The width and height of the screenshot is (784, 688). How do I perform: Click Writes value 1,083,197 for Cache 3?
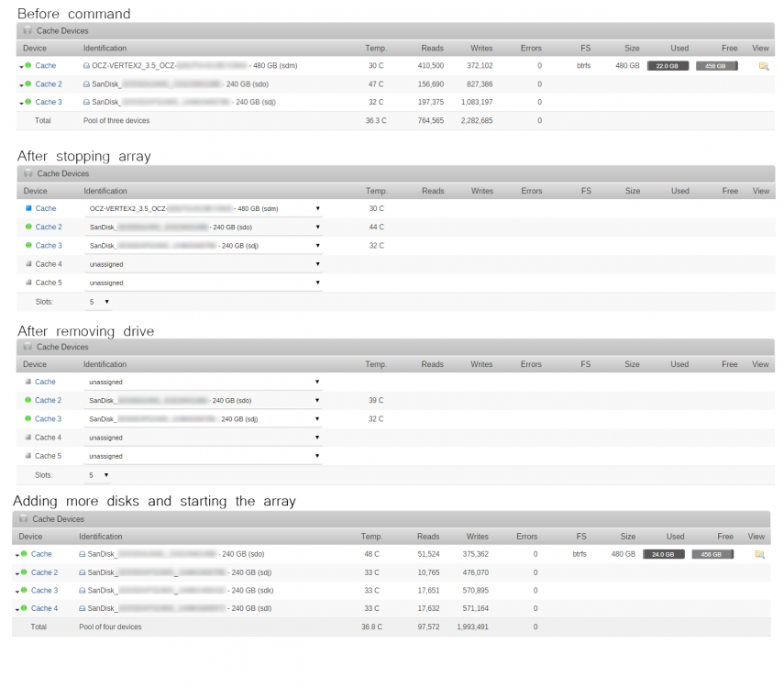coord(477,102)
